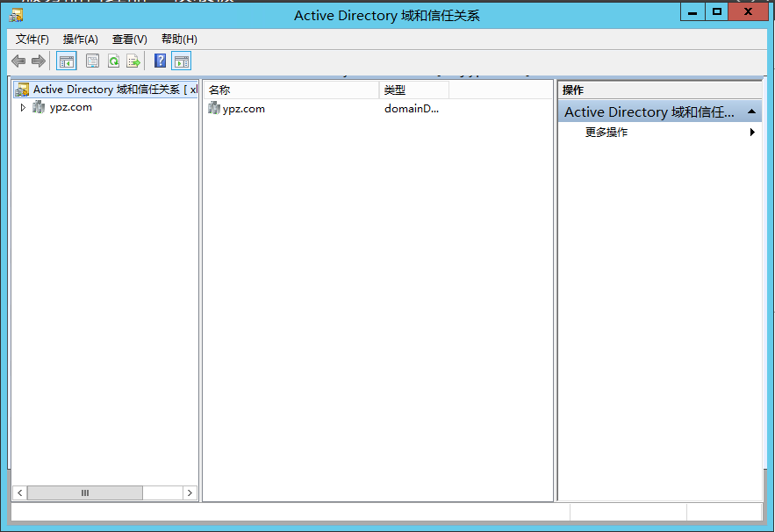Open the Properties toolbar icon
775x532 pixels.
[92, 61]
